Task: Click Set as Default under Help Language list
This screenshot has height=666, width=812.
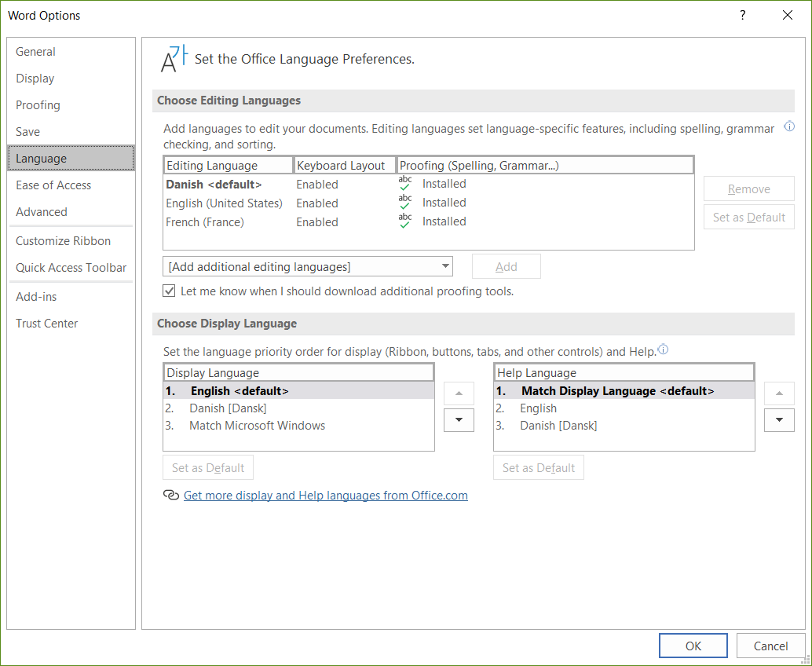Action: point(539,467)
